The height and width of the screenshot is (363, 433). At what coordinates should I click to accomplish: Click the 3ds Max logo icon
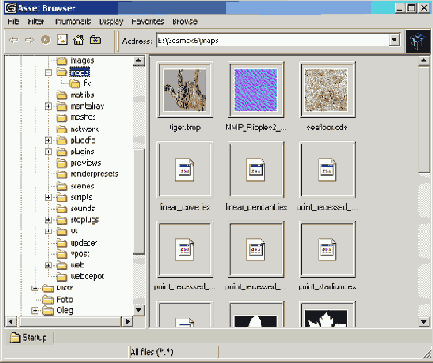coord(418,41)
